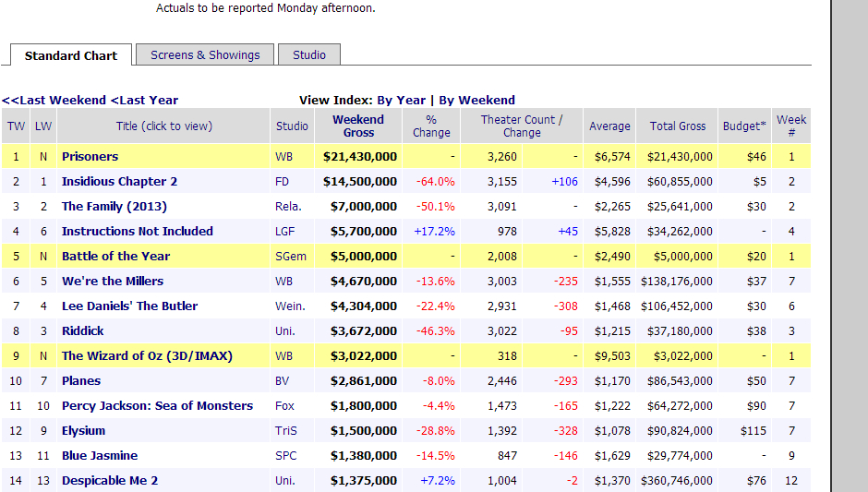Go to Last Weekend link

54,101
